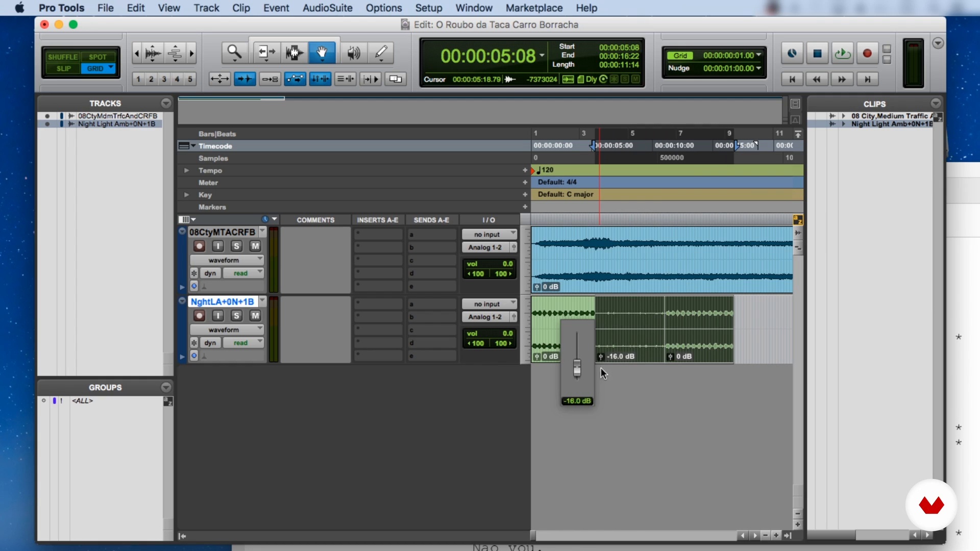Click the Rewind button
980x551 pixels.
pyautogui.click(x=817, y=79)
